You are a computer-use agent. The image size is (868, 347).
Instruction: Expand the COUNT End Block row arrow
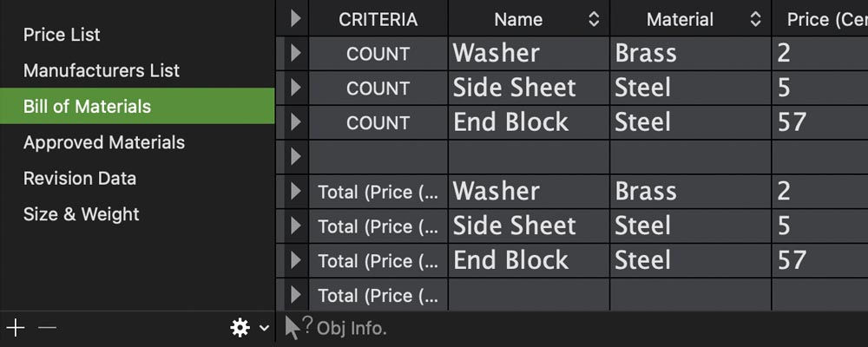[296, 122]
